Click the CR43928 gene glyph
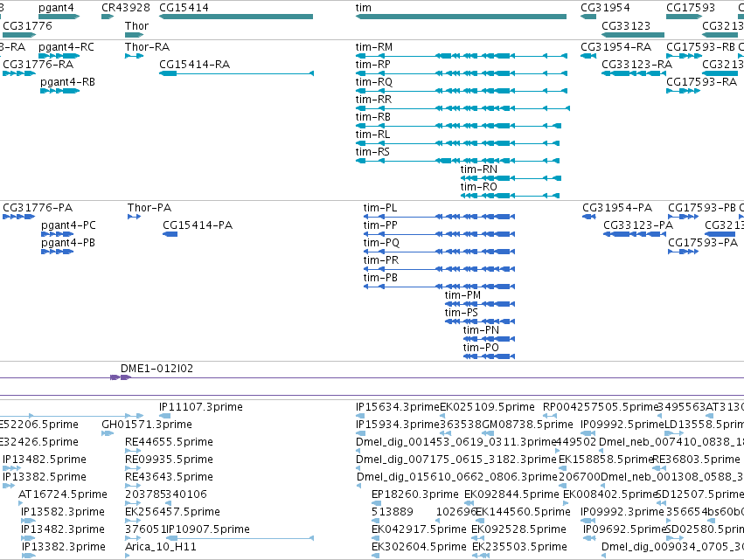This screenshot has height=560, width=744. [x=108, y=17]
